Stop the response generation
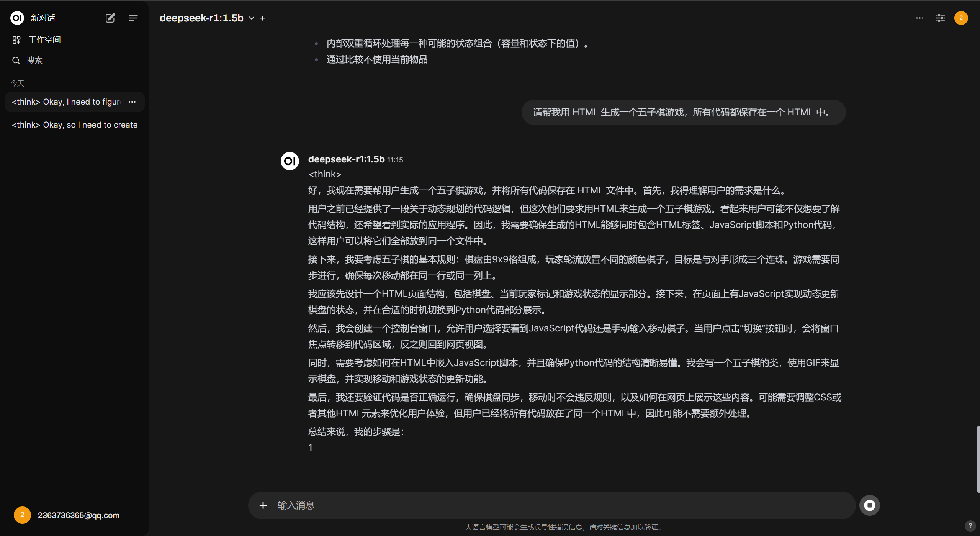 click(869, 505)
